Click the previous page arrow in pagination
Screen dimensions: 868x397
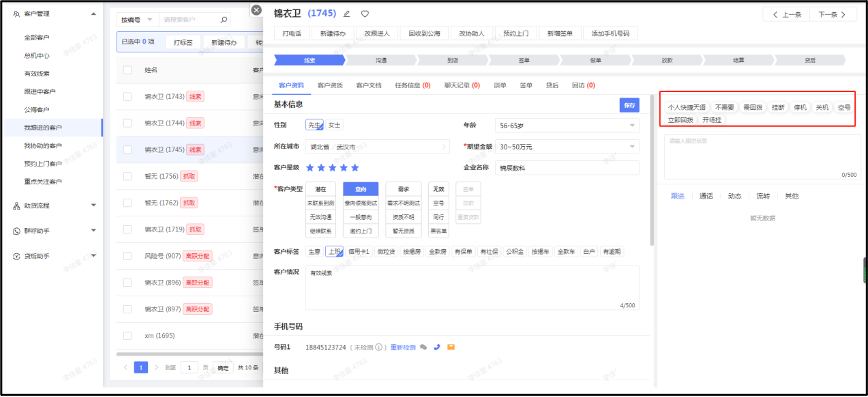tap(126, 367)
